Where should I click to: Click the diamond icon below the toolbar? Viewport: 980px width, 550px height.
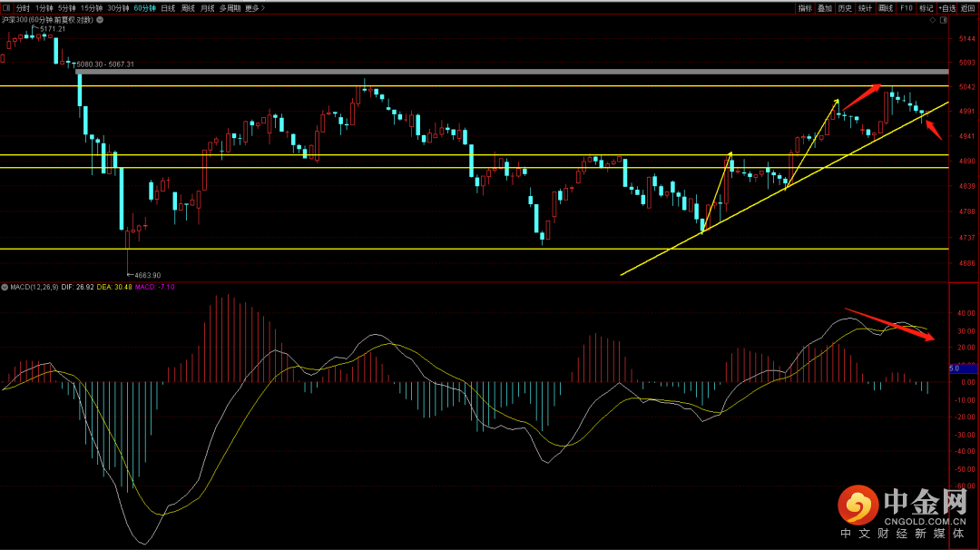point(933,19)
